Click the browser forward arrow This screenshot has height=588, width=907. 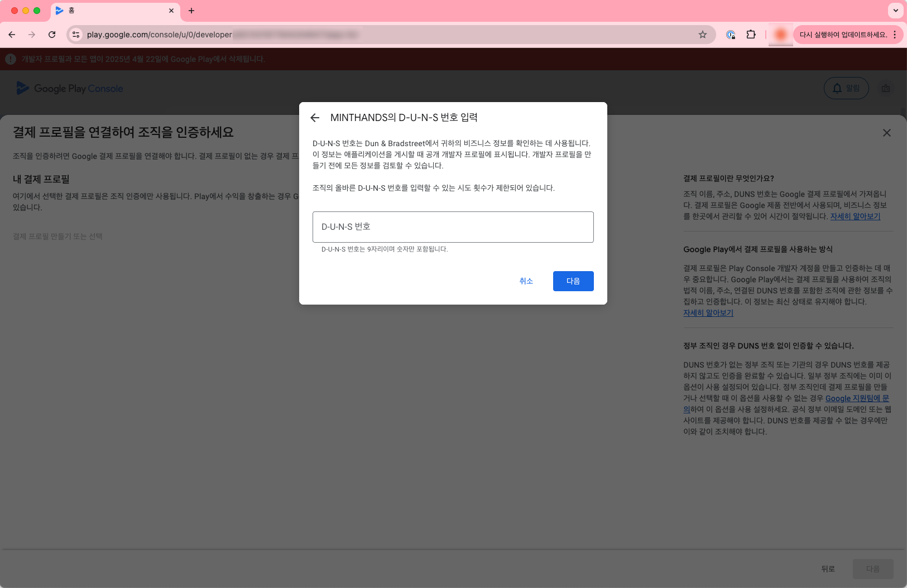point(32,35)
